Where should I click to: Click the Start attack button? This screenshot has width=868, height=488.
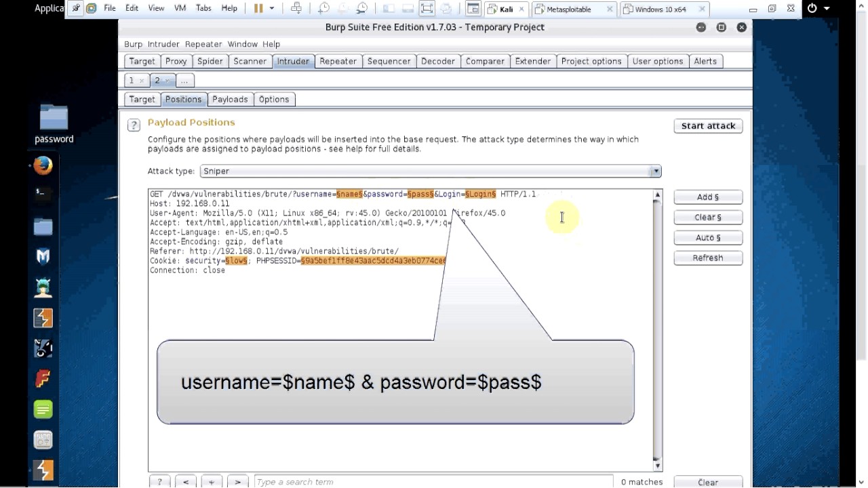pos(708,125)
